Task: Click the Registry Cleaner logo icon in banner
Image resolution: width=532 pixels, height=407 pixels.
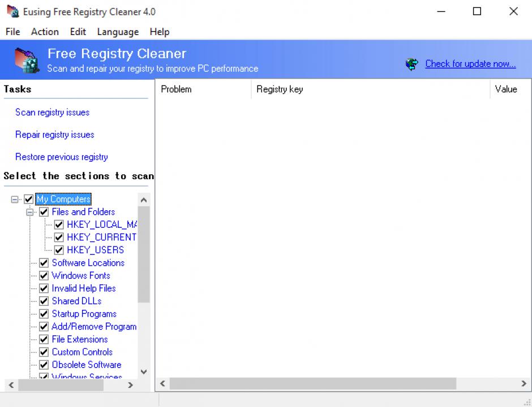Action: (x=26, y=60)
